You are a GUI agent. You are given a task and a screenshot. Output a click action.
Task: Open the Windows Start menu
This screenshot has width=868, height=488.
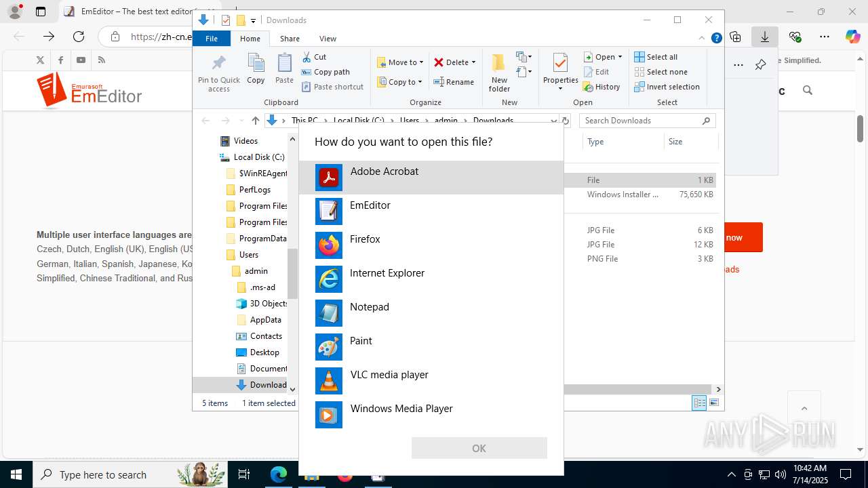[x=16, y=474]
